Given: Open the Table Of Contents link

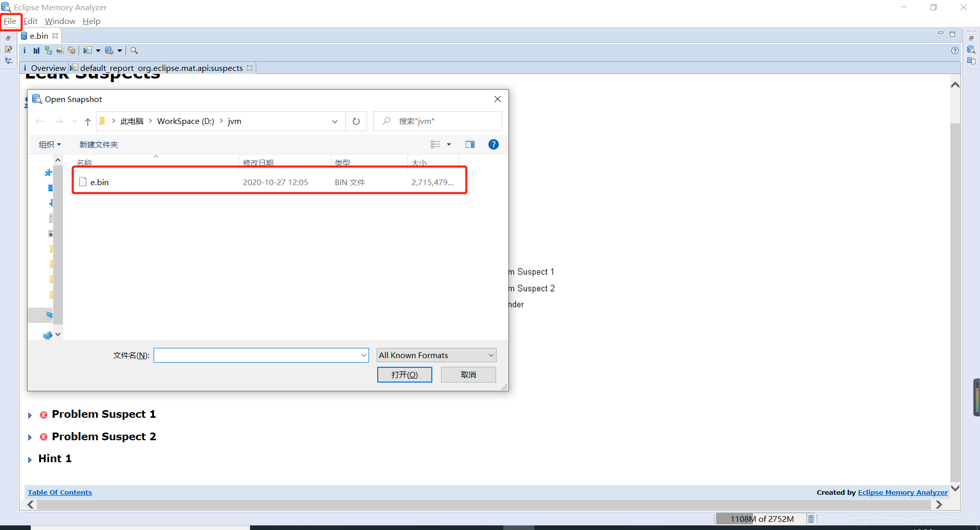Looking at the screenshot, I should [x=60, y=492].
